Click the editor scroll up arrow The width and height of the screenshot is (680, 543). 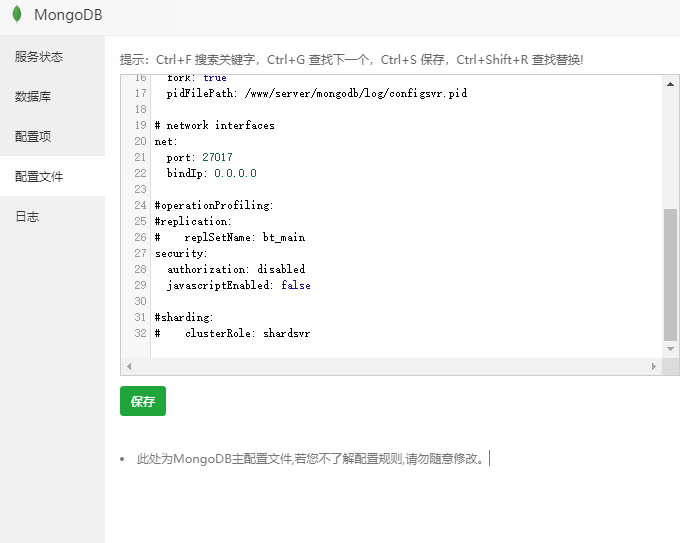(x=670, y=84)
